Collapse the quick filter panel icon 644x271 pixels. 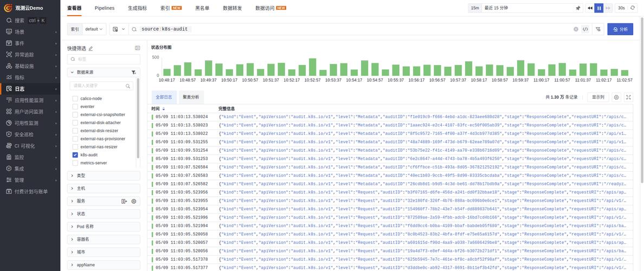point(137,48)
